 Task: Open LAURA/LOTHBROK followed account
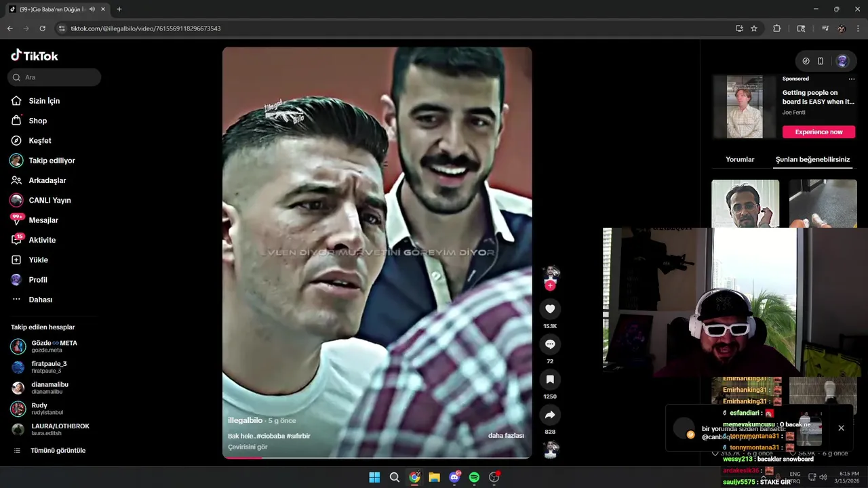[x=50, y=430]
